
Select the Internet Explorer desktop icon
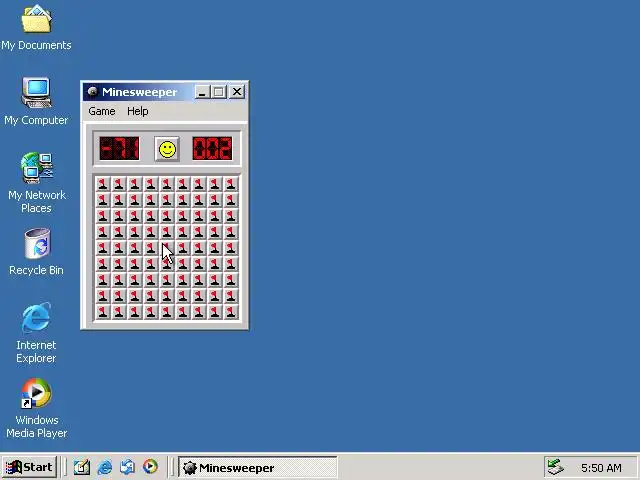point(36,333)
